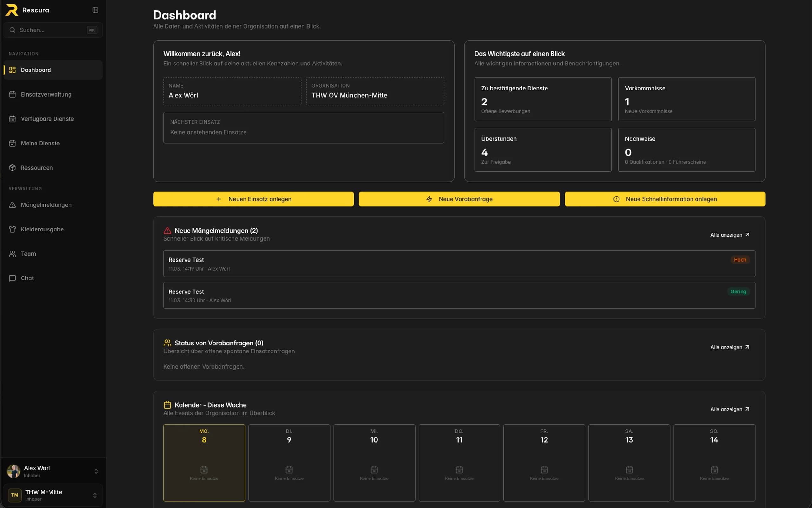Click the red alert icon by Neue Mängelmeldungen
This screenshot has width=812, height=508.
167,231
